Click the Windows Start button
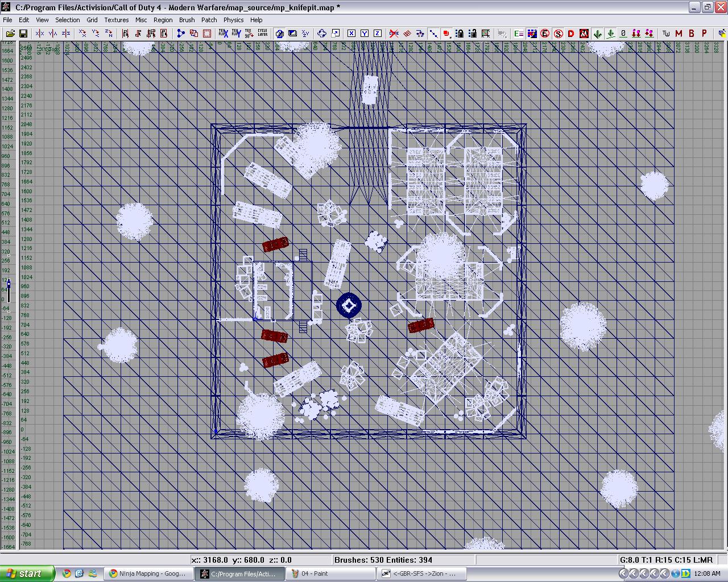The image size is (728, 582). tap(27, 573)
